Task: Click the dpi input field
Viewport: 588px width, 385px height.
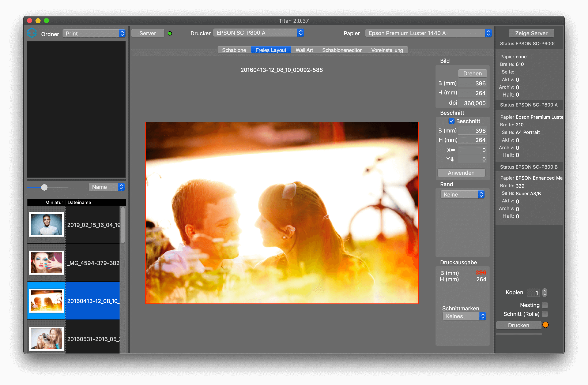Action: point(472,103)
